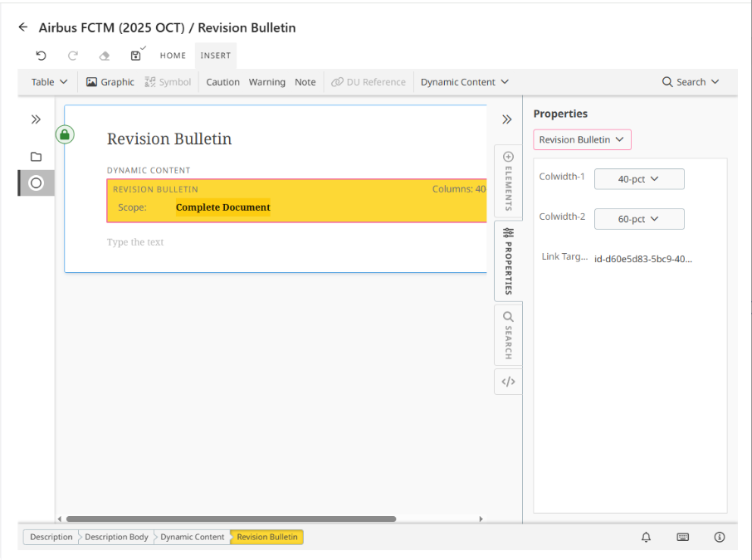Insert a Note element
Image resolution: width=752 pixels, height=560 pixels.
point(305,82)
